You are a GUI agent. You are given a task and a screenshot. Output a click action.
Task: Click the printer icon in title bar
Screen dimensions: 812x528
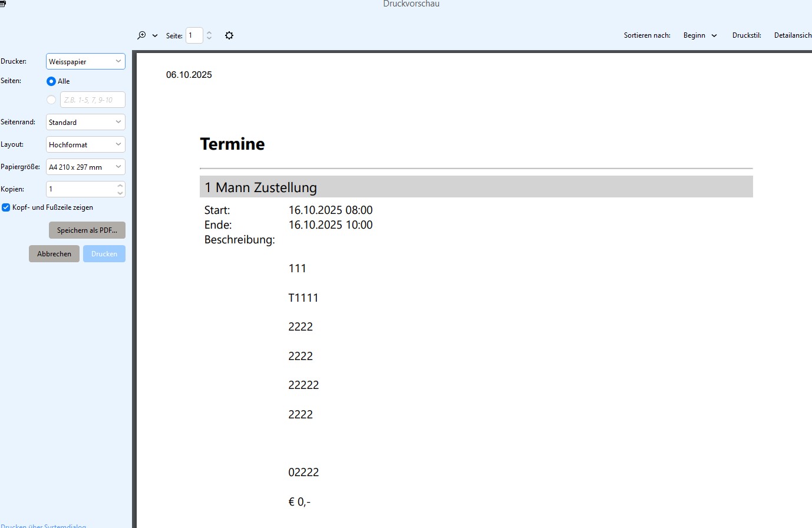(x=3, y=4)
